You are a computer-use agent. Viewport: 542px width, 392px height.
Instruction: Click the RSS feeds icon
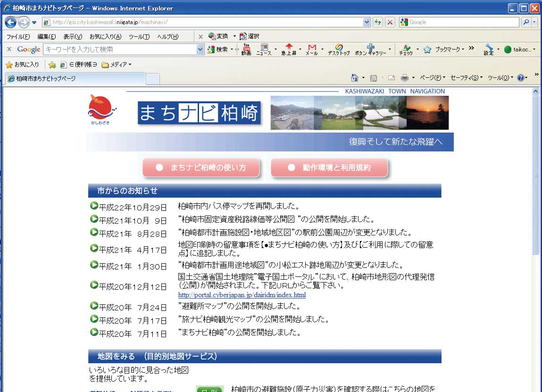(x=374, y=77)
